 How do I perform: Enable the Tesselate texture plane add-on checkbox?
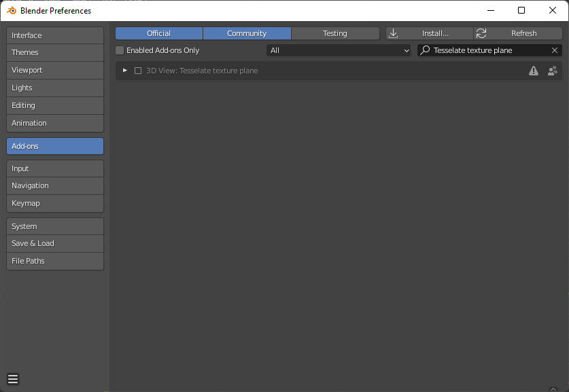[x=138, y=71]
